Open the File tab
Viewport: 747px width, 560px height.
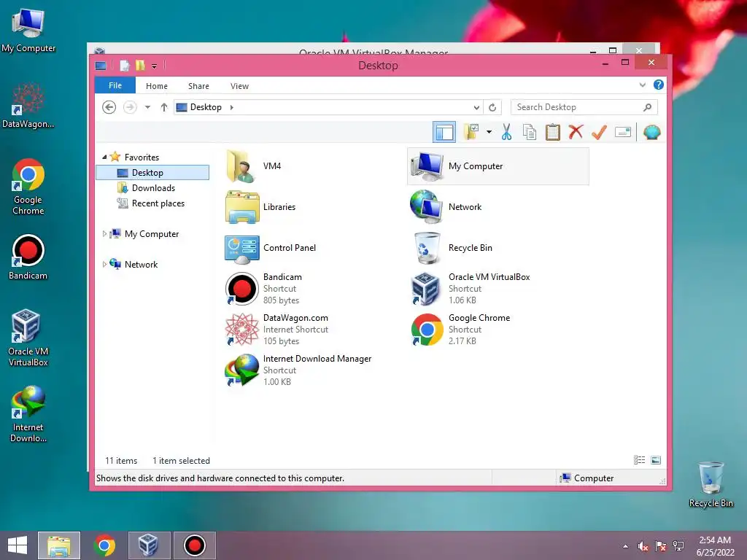tap(115, 85)
